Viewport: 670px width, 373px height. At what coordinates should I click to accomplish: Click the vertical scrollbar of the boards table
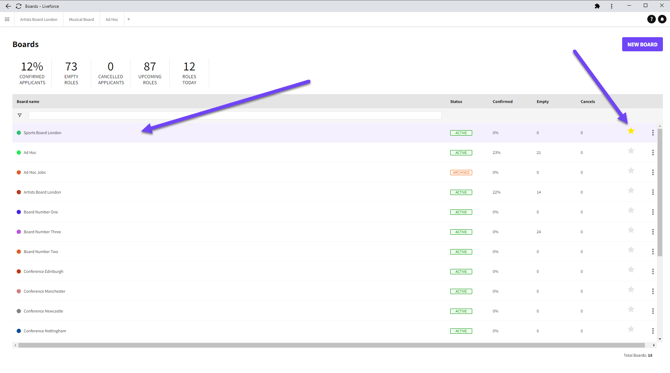(x=660, y=192)
